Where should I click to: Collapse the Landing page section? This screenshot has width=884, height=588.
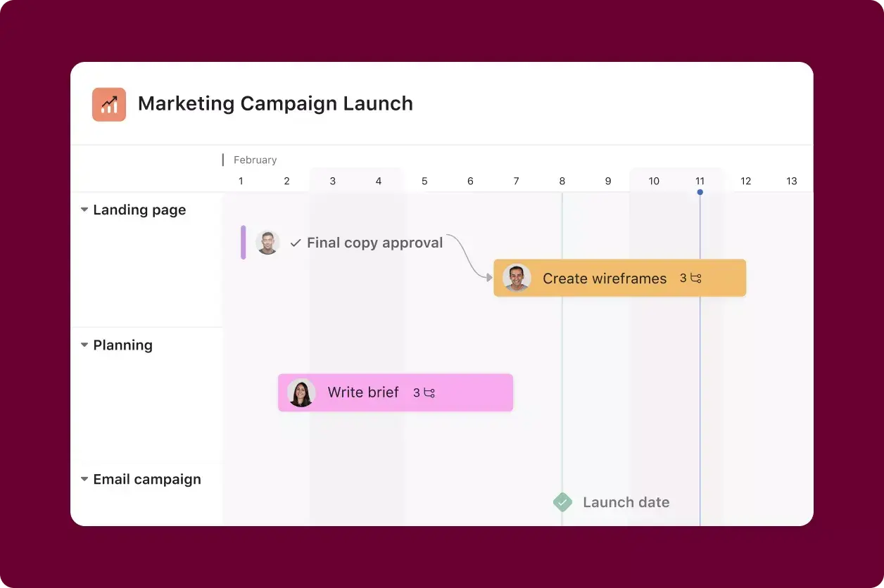click(84, 209)
